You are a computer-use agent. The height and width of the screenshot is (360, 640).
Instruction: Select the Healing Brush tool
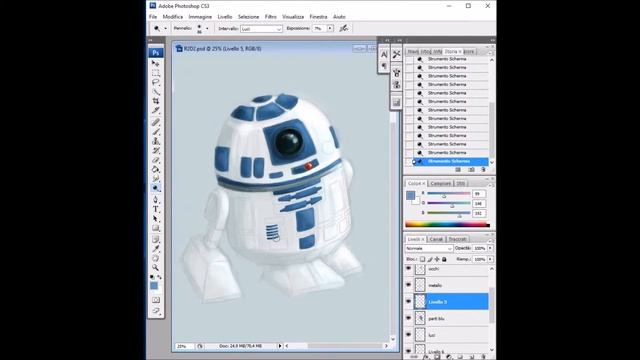click(x=156, y=122)
